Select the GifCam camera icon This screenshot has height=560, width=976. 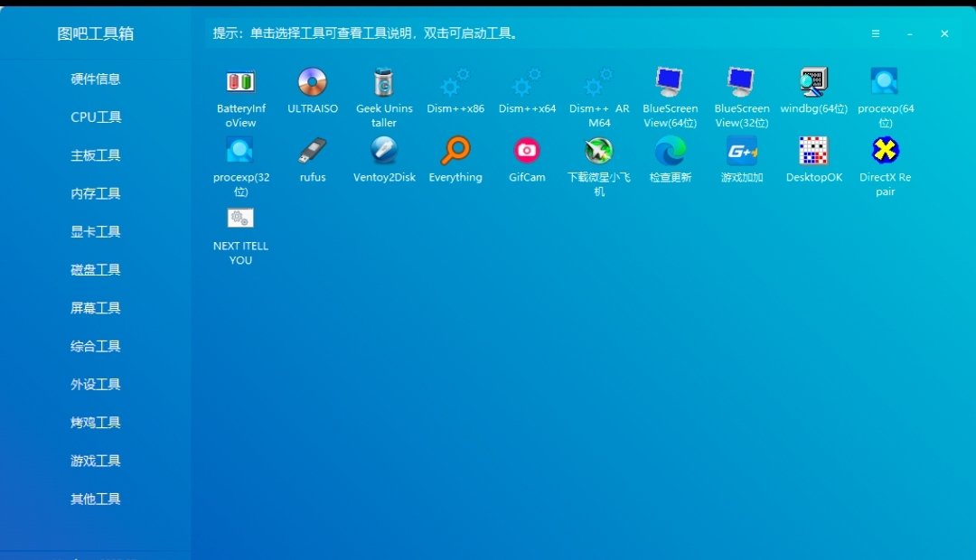tap(527, 151)
